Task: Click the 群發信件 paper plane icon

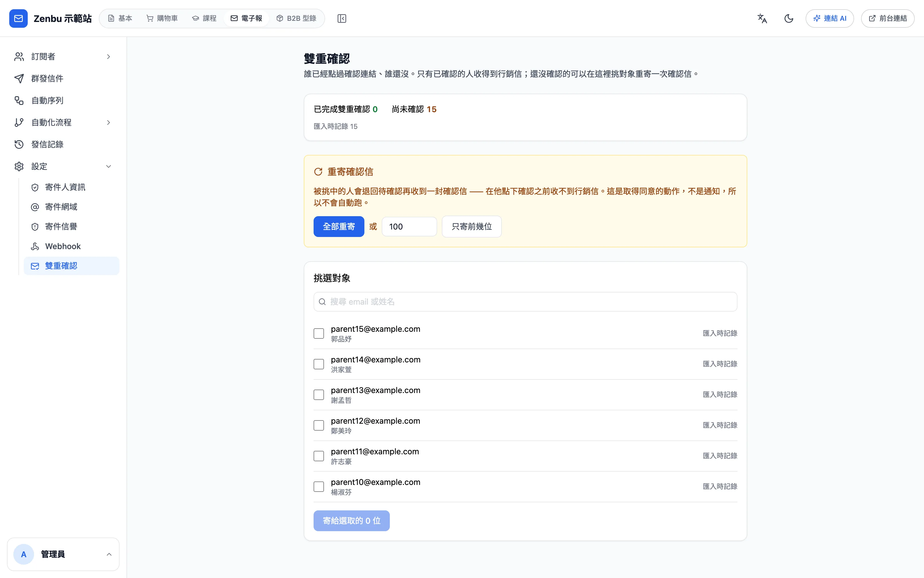Action: pos(19,78)
